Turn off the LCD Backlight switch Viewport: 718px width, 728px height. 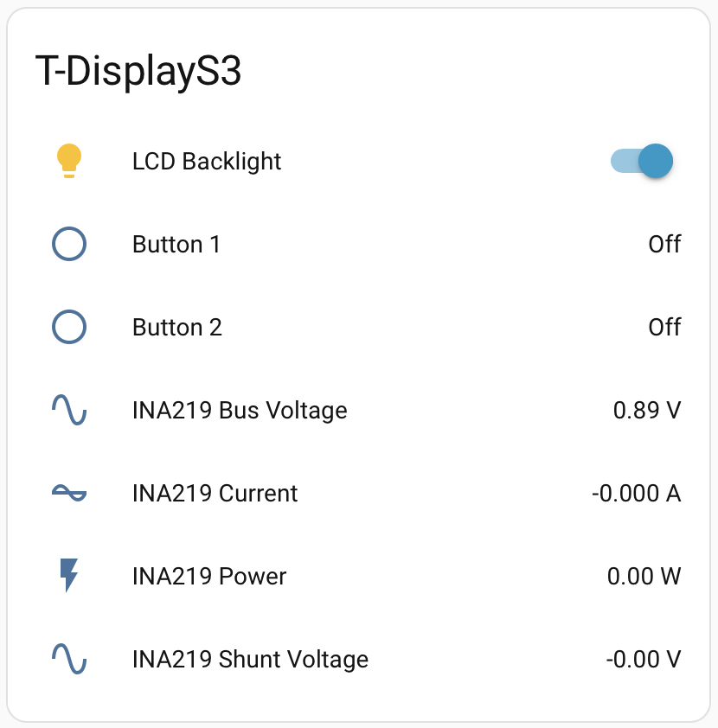click(642, 161)
